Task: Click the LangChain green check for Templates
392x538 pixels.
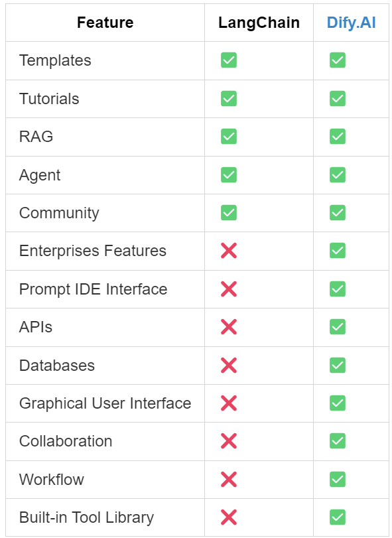Action: tap(229, 60)
